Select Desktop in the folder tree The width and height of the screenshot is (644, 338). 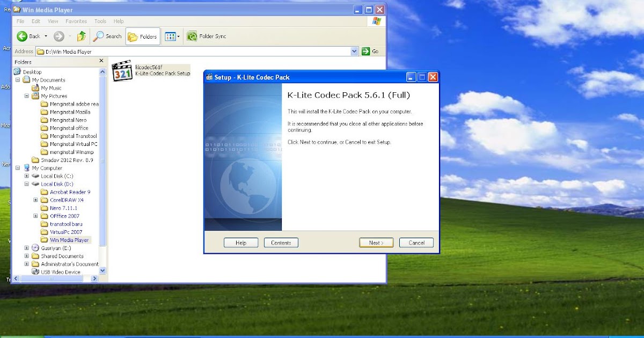(32, 72)
